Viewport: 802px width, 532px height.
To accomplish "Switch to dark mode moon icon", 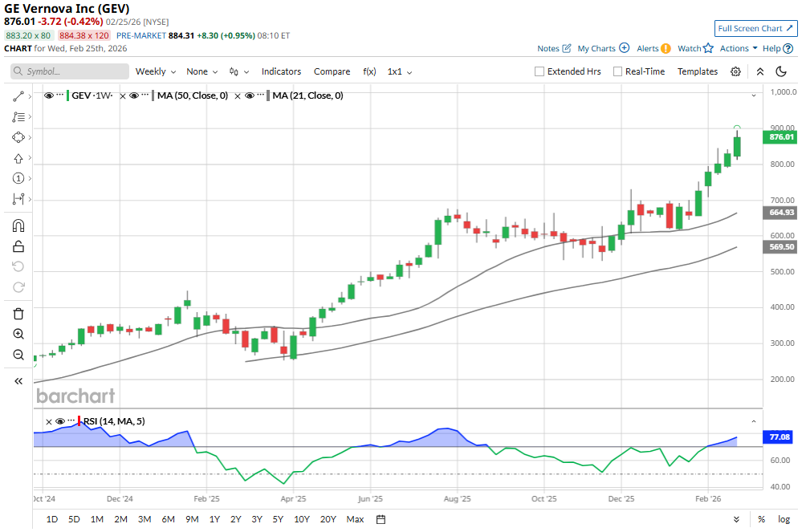I will click(781, 71).
